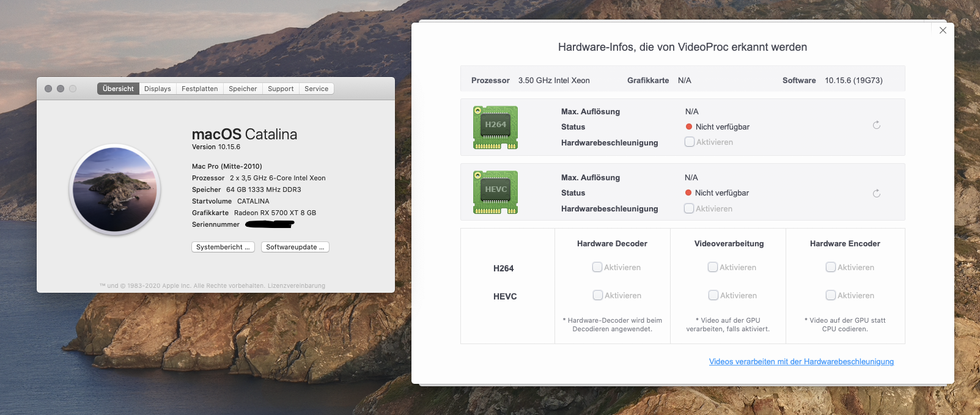
Task: Refresh the HEVC hardware status
Action: coord(876,193)
